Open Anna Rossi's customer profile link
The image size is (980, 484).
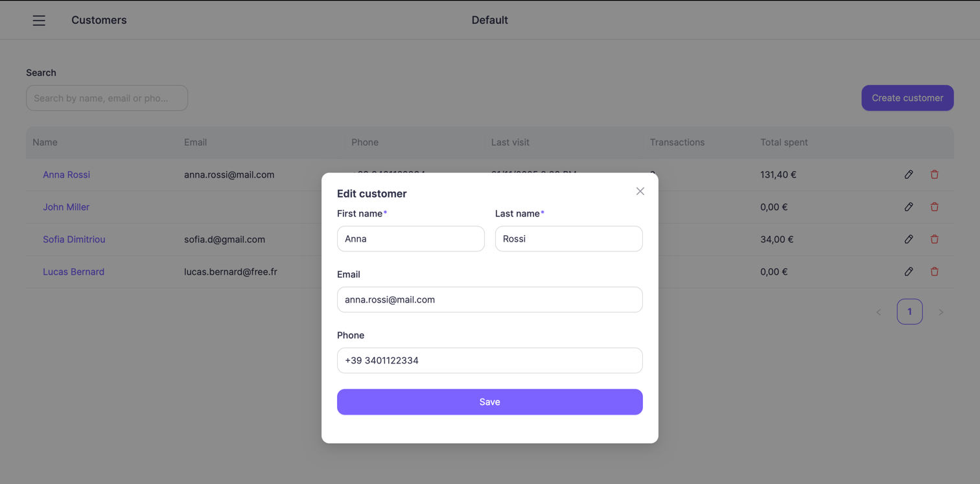click(65, 174)
